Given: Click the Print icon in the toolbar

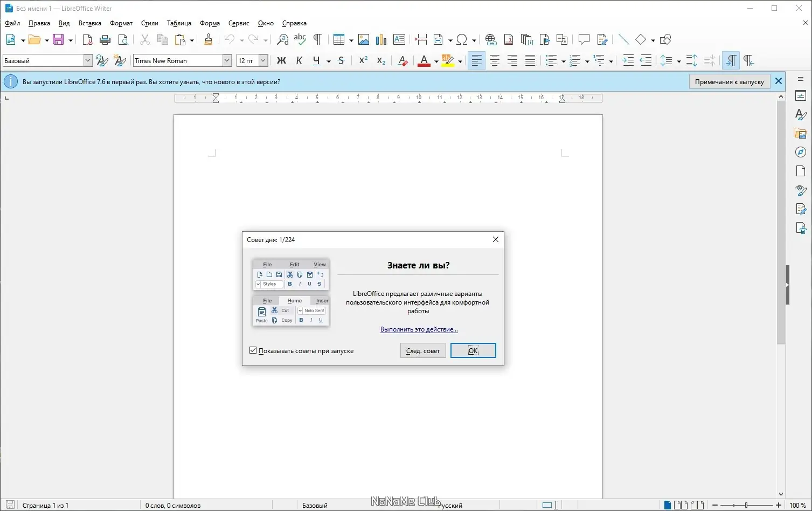Looking at the screenshot, I should pyautogui.click(x=105, y=39).
